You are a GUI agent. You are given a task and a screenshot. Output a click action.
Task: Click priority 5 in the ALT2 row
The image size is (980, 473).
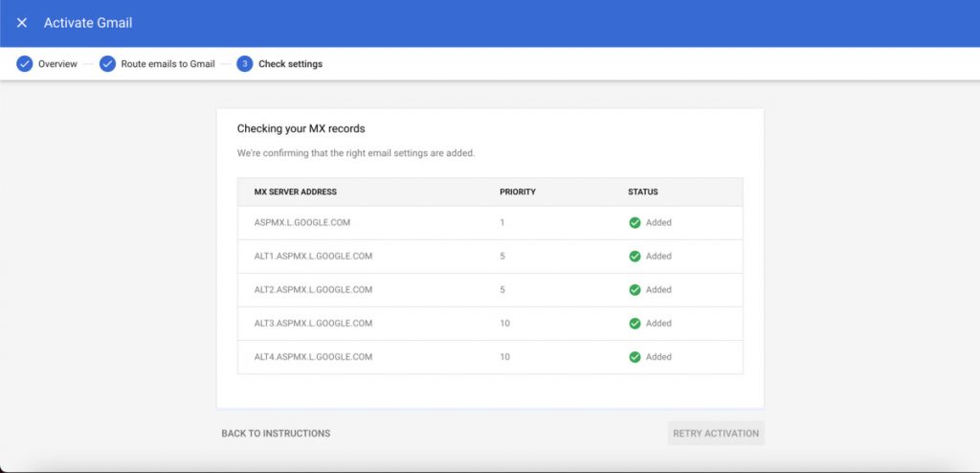click(502, 290)
